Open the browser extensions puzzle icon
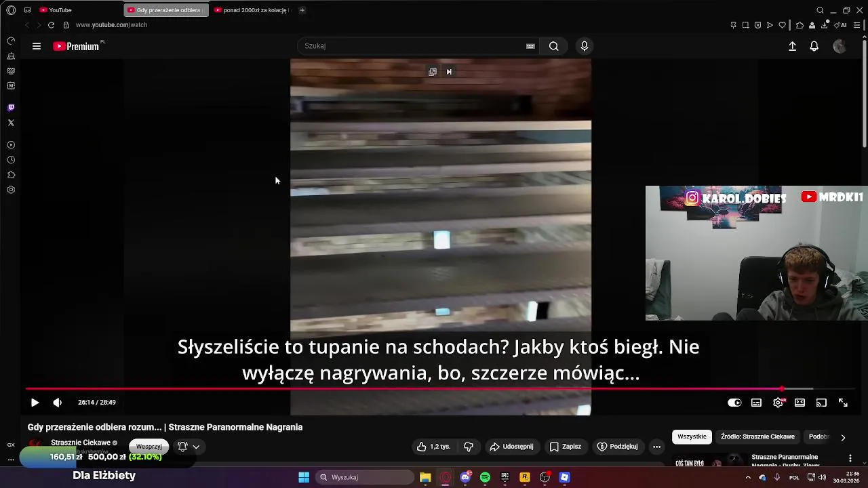 800,25
